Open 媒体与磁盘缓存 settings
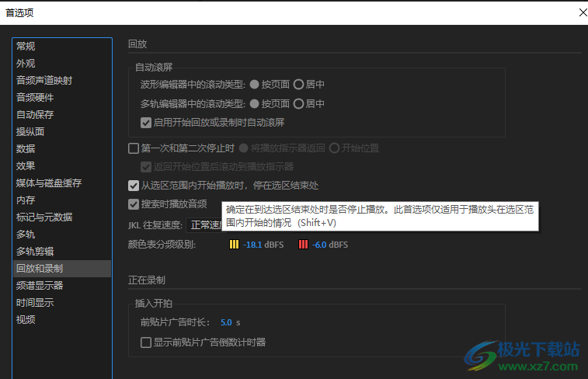Image resolution: width=588 pixels, height=379 pixels. (x=49, y=183)
